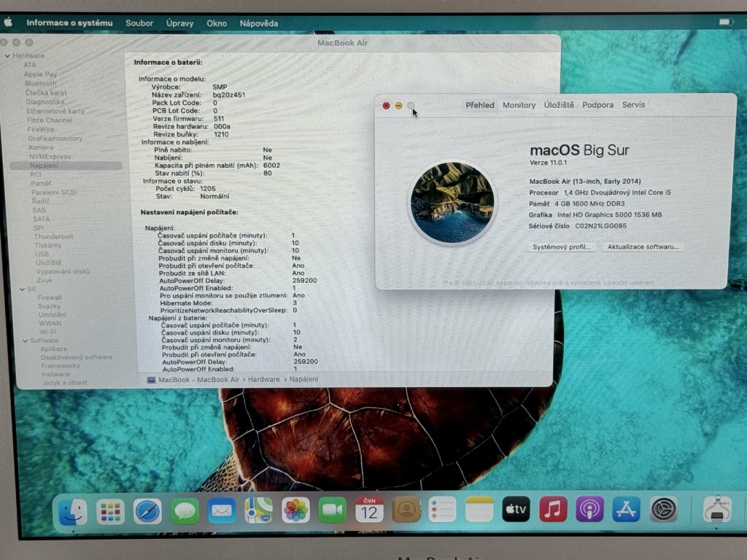Screen dimensions: 747x560
Task: Select USB in the Hardware list
Action: [42, 254]
